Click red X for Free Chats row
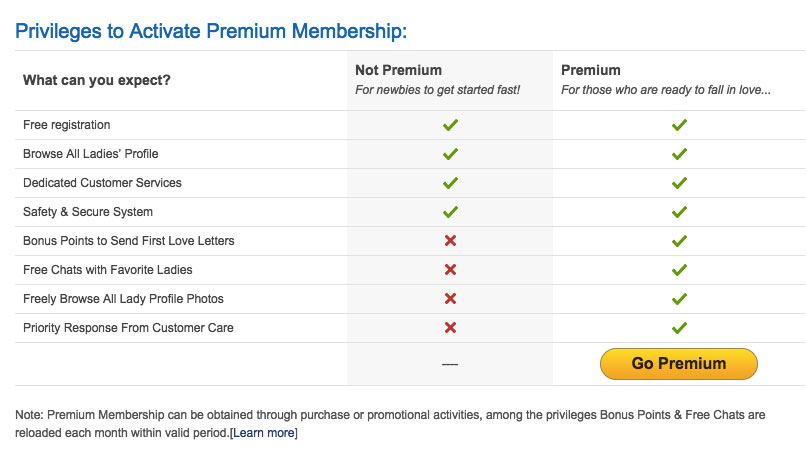Viewport: 806px width, 463px height. pyautogui.click(x=450, y=270)
